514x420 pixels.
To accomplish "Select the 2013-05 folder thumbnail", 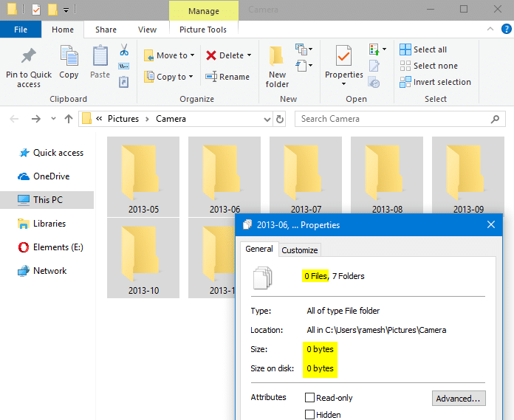I will pos(143,176).
